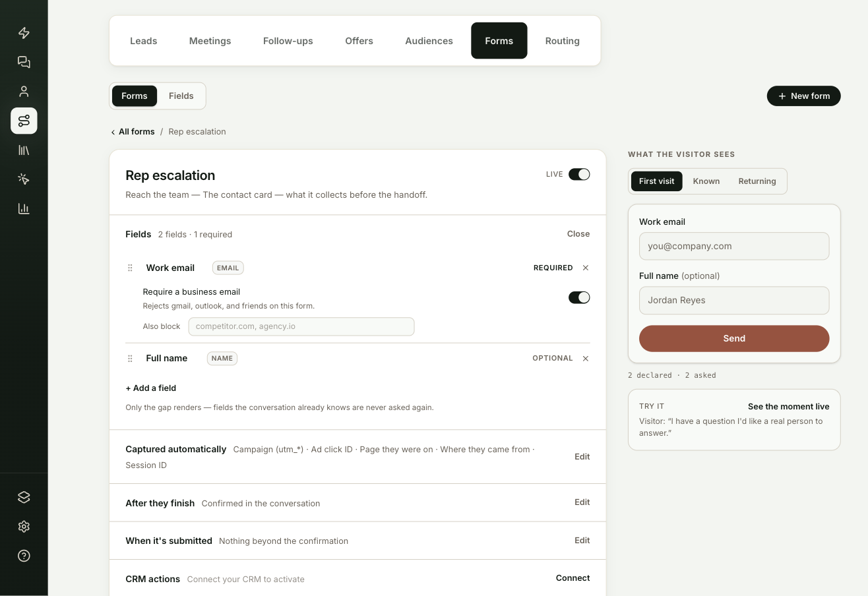Connect the CRM actions
The height and width of the screenshot is (596, 868).
pyautogui.click(x=573, y=578)
